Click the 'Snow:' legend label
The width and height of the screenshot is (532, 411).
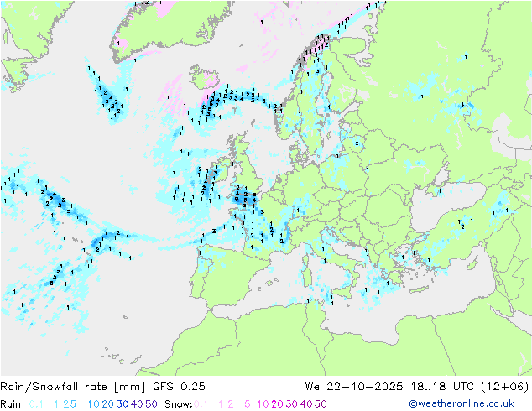179,404
